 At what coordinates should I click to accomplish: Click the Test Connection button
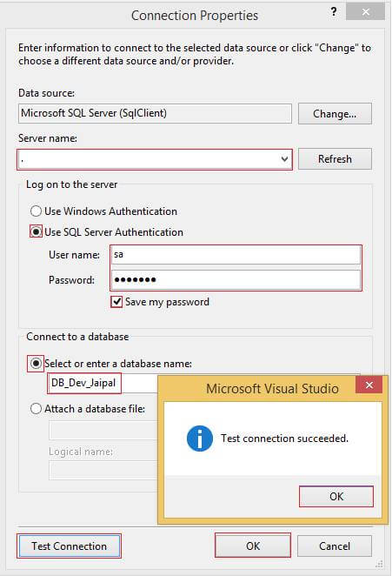pos(69,546)
